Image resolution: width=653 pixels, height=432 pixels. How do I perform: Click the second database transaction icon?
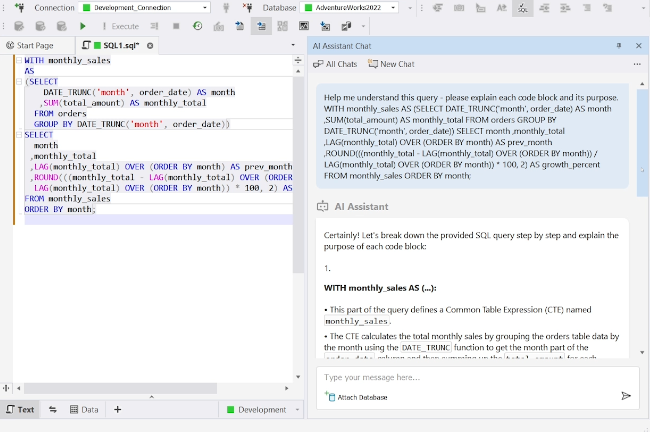[x=40, y=26]
